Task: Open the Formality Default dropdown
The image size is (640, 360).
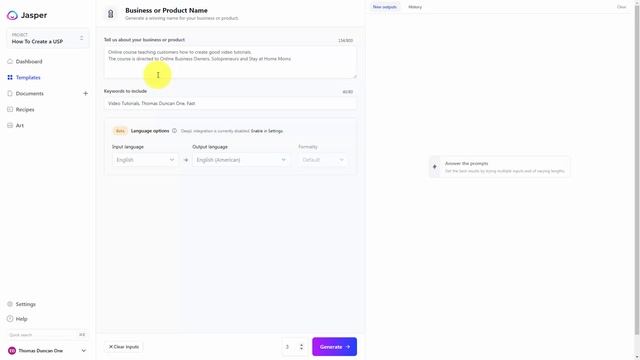Action: click(323, 160)
